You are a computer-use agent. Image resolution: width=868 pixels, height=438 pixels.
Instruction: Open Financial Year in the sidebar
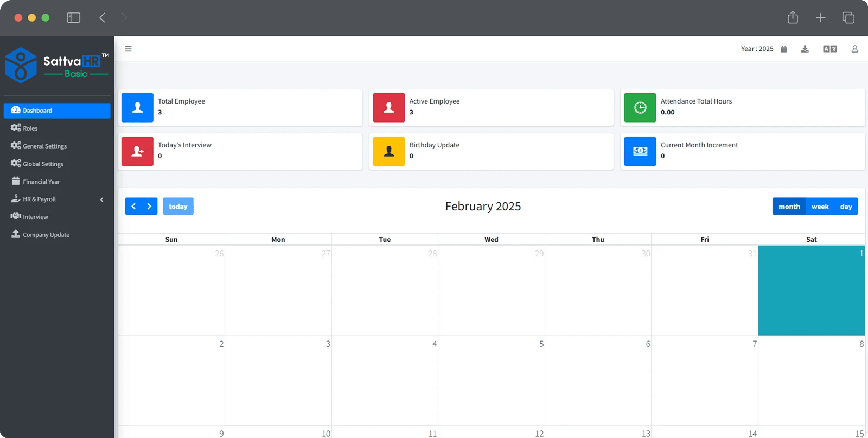[57, 182]
